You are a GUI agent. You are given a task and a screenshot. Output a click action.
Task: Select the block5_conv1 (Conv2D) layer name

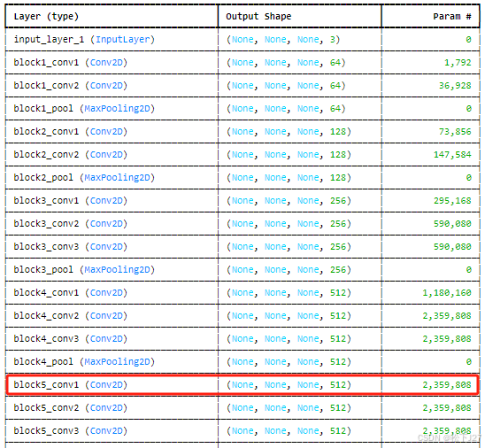click(71, 385)
